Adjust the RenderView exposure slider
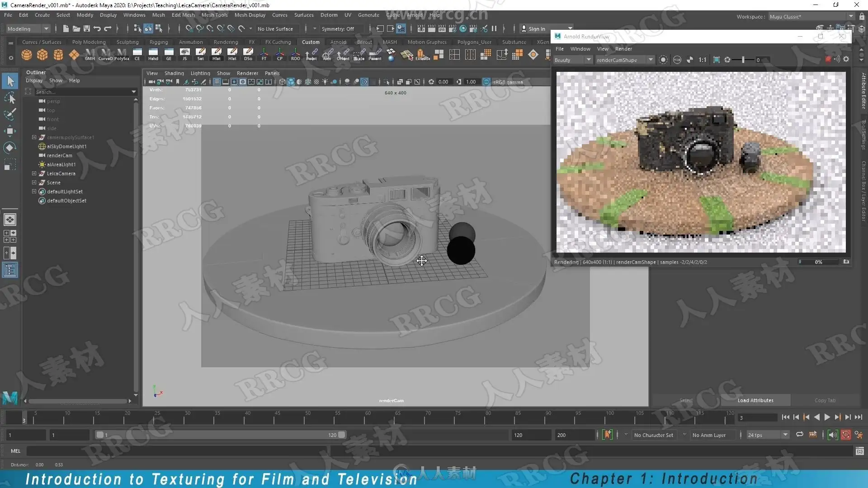The width and height of the screenshot is (868, 488). 743,60
